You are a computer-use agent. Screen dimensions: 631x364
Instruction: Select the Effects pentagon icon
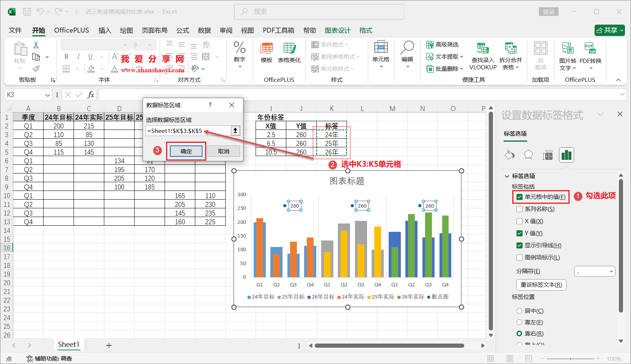click(x=528, y=155)
